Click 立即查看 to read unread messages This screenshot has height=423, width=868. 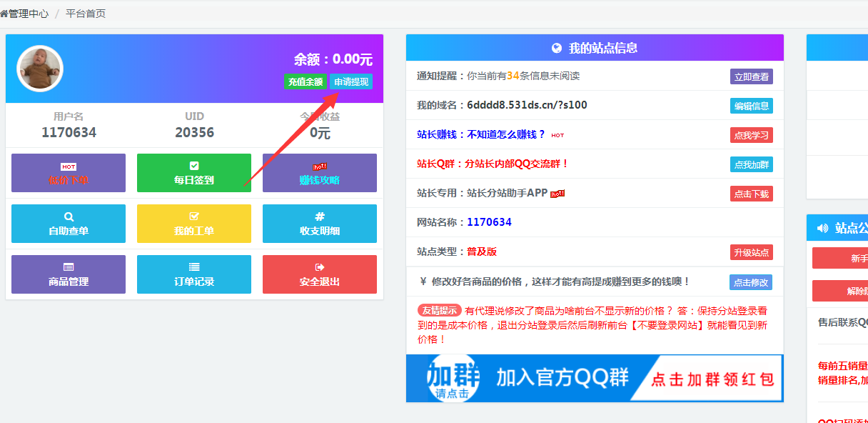pyautogui.click(x=751, y=76)
